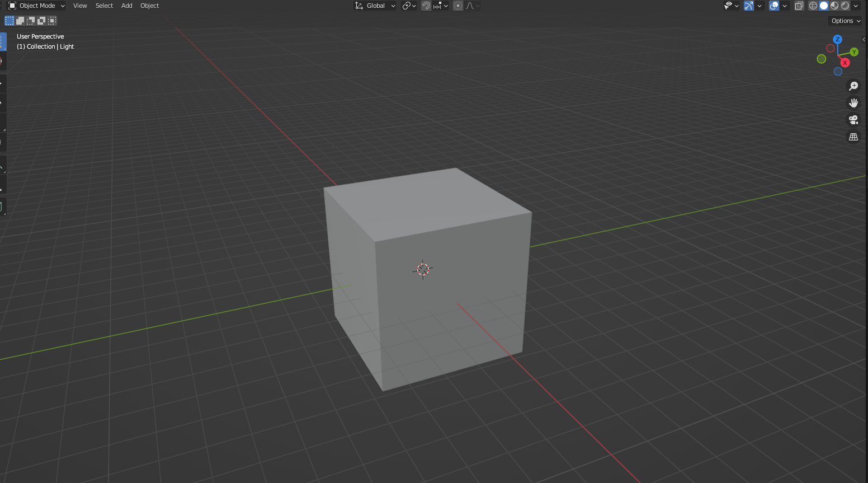Open the selectability and visibility popover
868x483 pixels.
tap(732, 6)
